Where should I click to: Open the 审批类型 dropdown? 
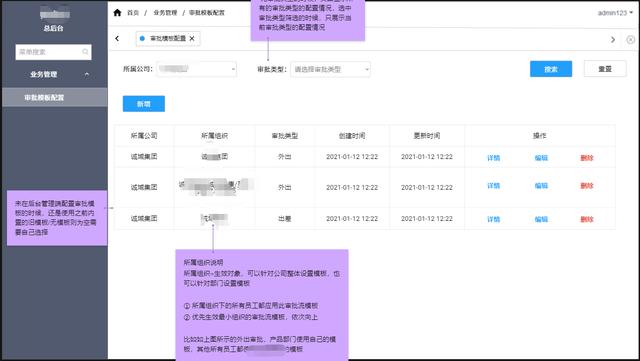point(330,69)
